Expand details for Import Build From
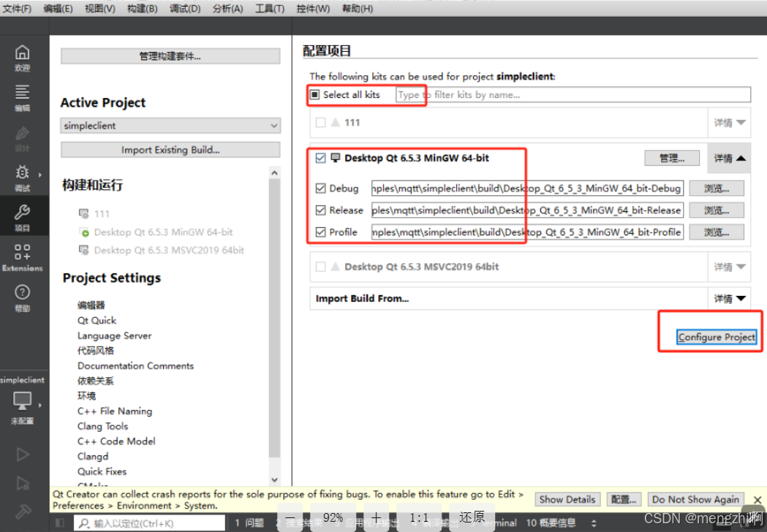The width and height of the screenshot is (767, 532). (729, 298)
